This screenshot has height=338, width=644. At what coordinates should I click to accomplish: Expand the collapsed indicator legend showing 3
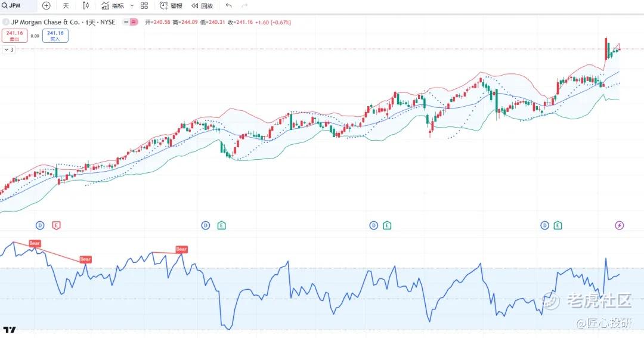tap(8, 49)
